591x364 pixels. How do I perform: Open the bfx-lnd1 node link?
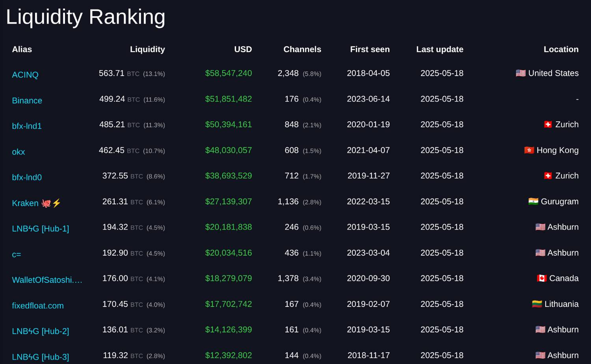(27, 126)
